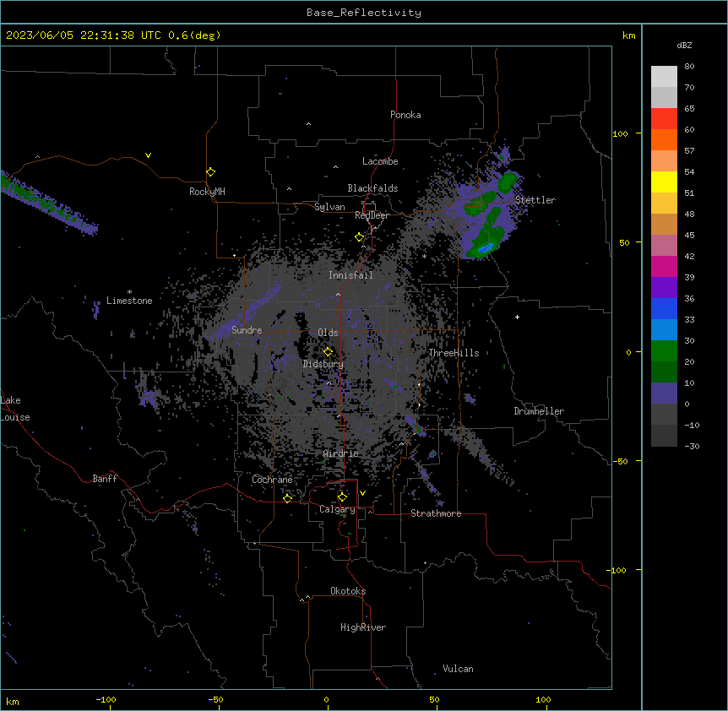728x711 pixels.
Task: Pick the orange 60-57 dBZ legend swatch
Action: [664, 139]
